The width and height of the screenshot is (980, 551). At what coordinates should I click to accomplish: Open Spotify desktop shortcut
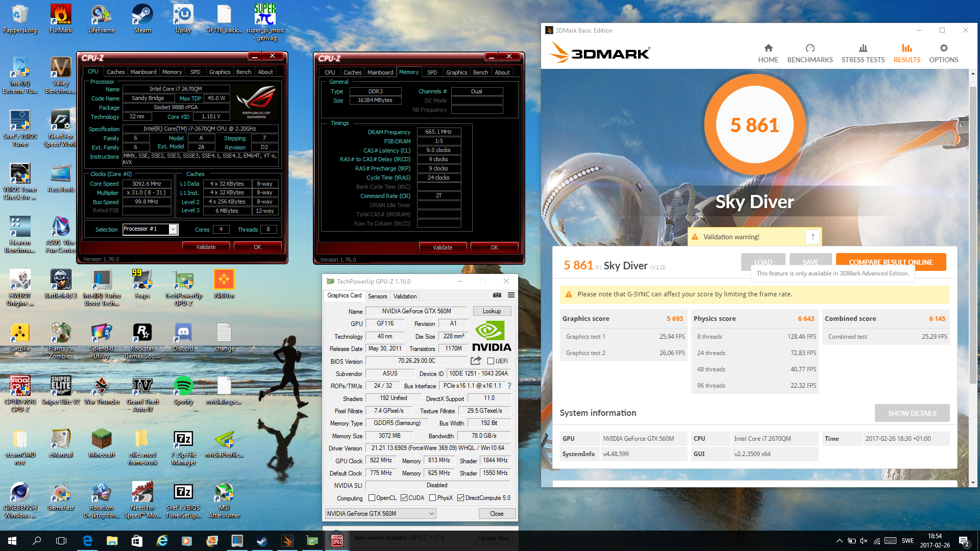click(x=183, y=390)
